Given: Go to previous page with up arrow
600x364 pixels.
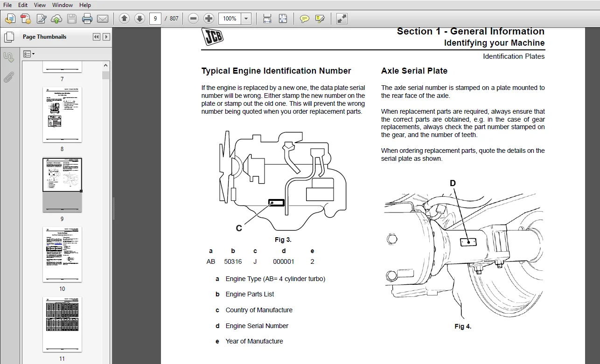Looking at the screenshot, I should [x=124, y=19].
